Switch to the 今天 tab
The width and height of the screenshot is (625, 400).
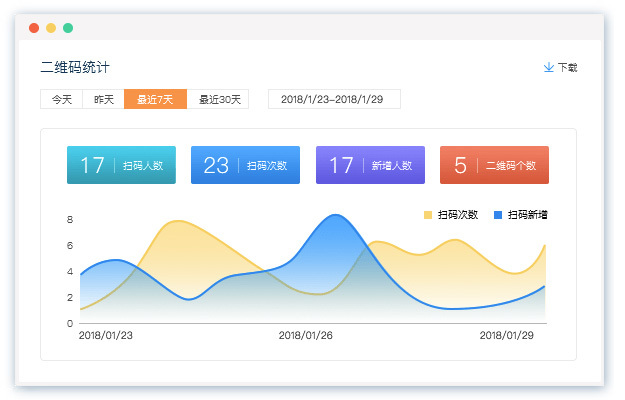(62, 99)
